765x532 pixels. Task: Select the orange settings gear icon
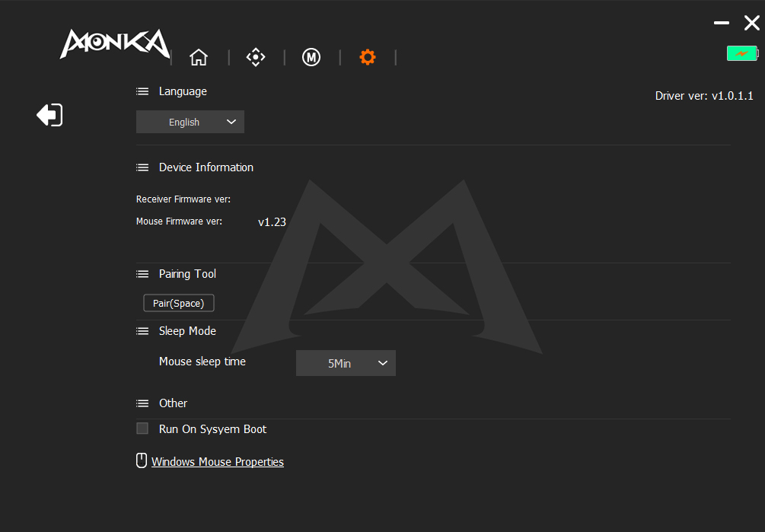click(368, 57)
